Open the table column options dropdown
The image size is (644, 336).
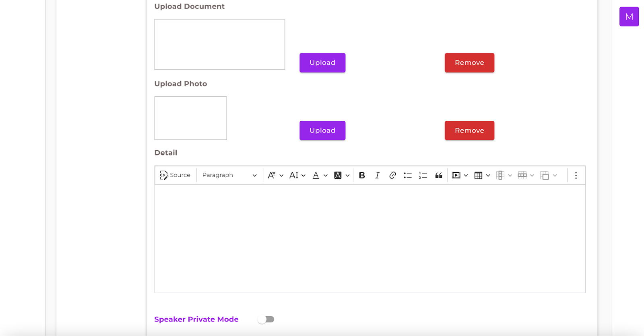tap(504, 175)
